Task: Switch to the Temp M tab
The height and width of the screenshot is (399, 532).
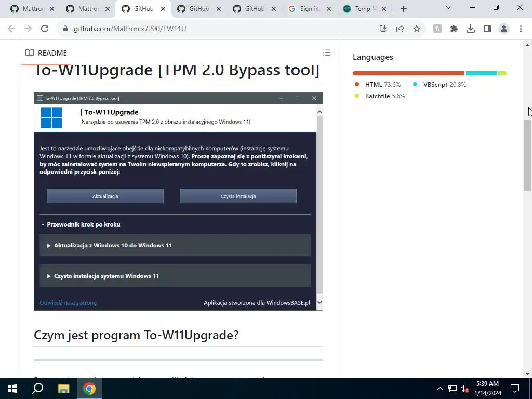Action: (365, 9)
